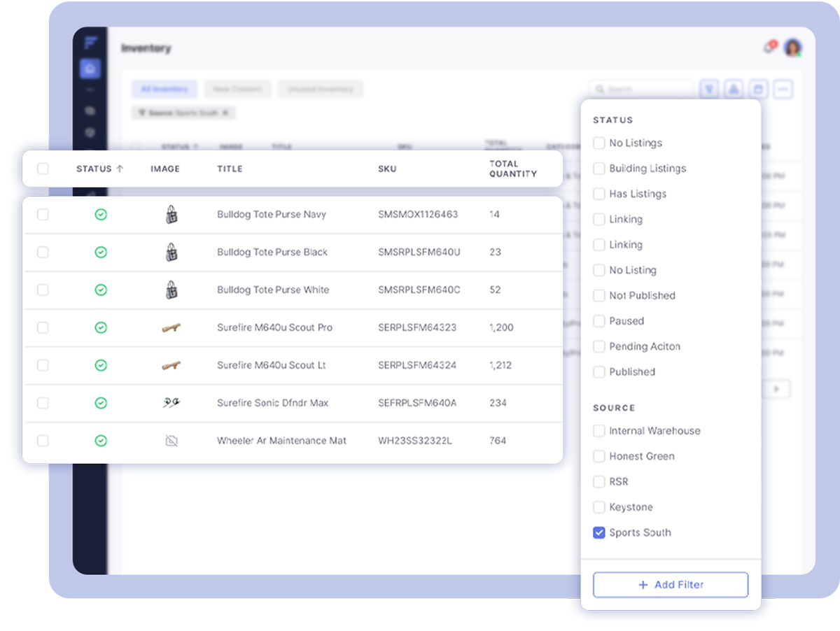840x631 pixels.
Task: Select the All Inventory view
Action: [164, 89]
